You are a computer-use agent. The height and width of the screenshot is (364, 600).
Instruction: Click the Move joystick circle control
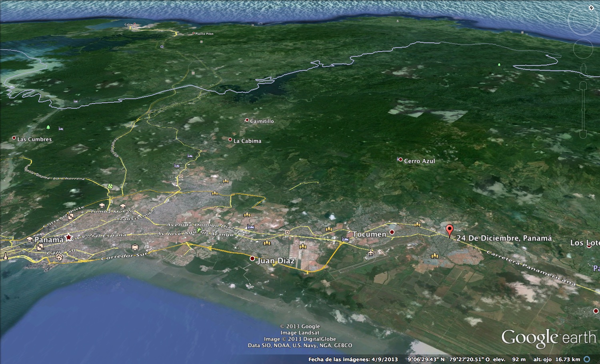point(583,49)
